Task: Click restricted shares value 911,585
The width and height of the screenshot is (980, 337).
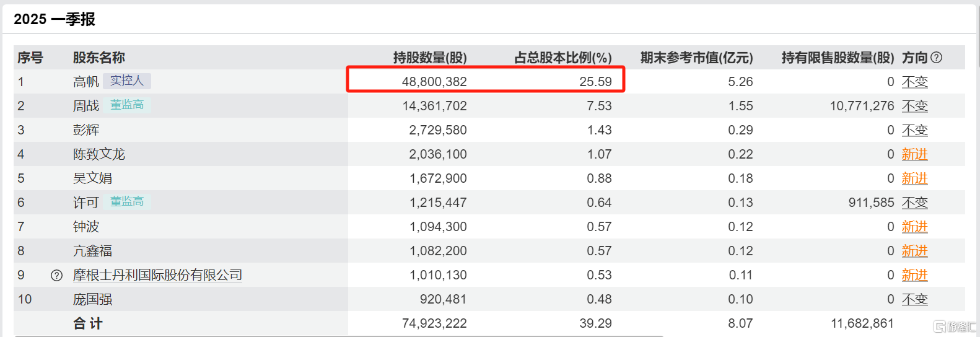Action: click(872, 203)
